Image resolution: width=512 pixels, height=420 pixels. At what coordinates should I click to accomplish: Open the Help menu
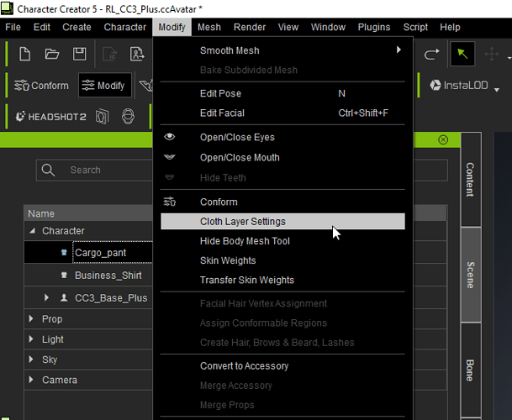450,27
